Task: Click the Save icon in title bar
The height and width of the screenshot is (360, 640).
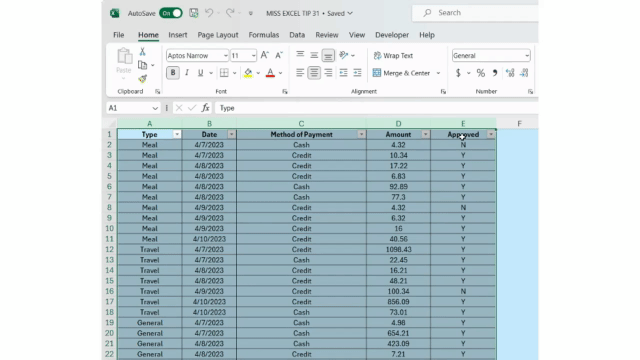Action: click(193, 13)
